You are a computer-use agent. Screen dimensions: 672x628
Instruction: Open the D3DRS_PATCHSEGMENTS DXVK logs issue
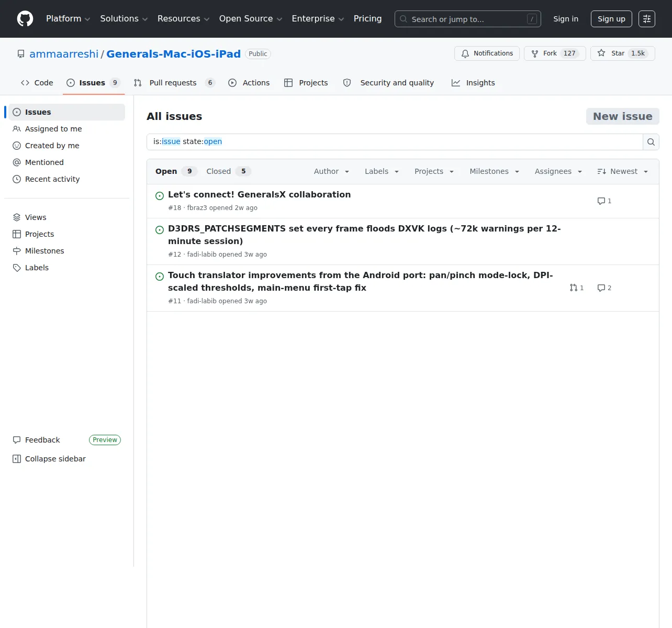pos(364,235)
